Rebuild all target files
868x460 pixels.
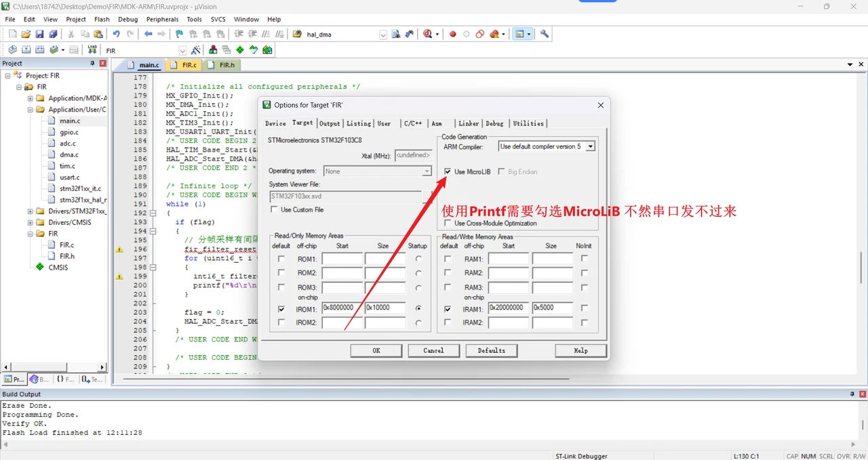tap(39, 49)
